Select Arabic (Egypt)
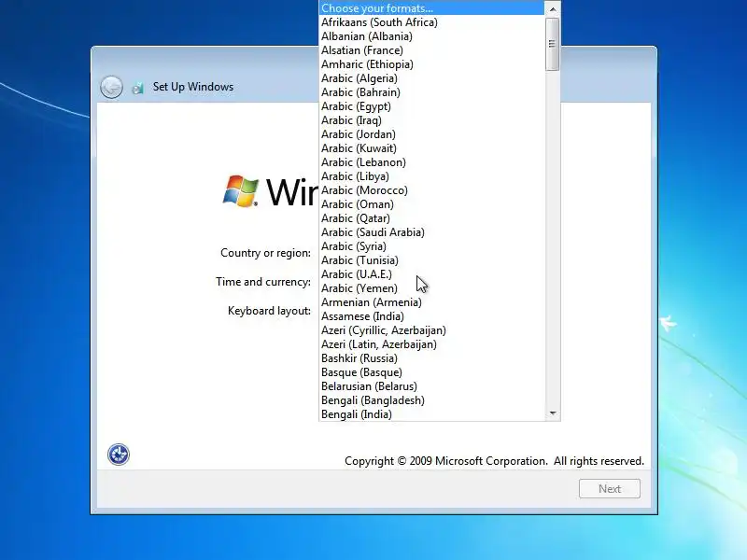Image resolution: width=747 pixels, height=560 pixels. (431, 106)
